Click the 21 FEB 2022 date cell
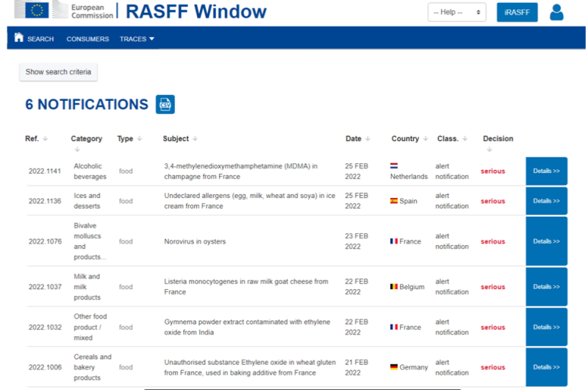The height and width of the screenshot is (390, 588). (x=356, y=367)
